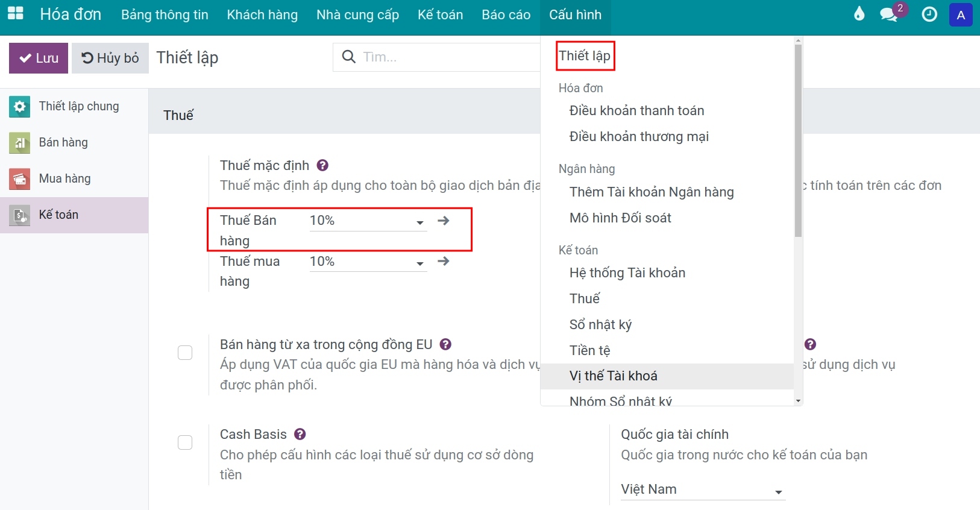Open Thuế mua hàng record via arrow icon
This screenshot has width=980, height=510.
tap(444, 261)
